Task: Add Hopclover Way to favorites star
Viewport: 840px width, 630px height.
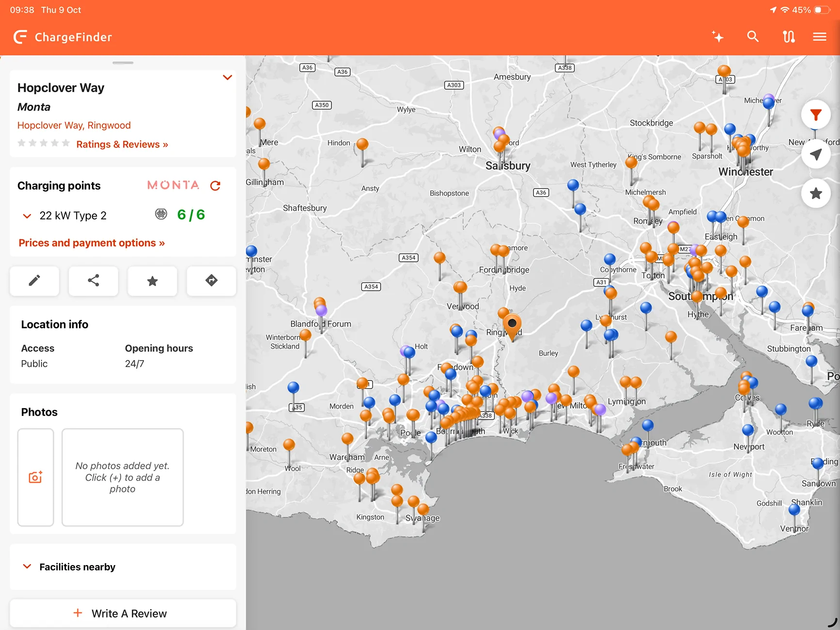Action: pos(153,281)
